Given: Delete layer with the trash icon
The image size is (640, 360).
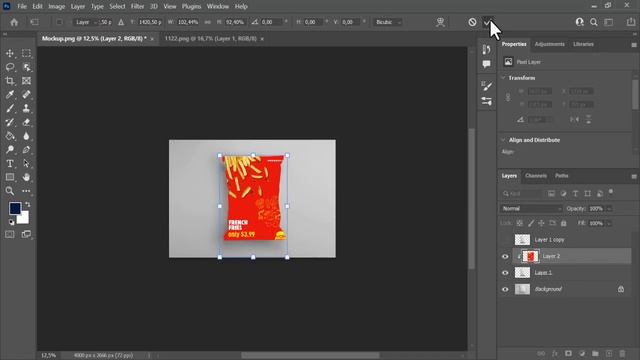Looking at the screenshot, I should (x=622, y=353).
